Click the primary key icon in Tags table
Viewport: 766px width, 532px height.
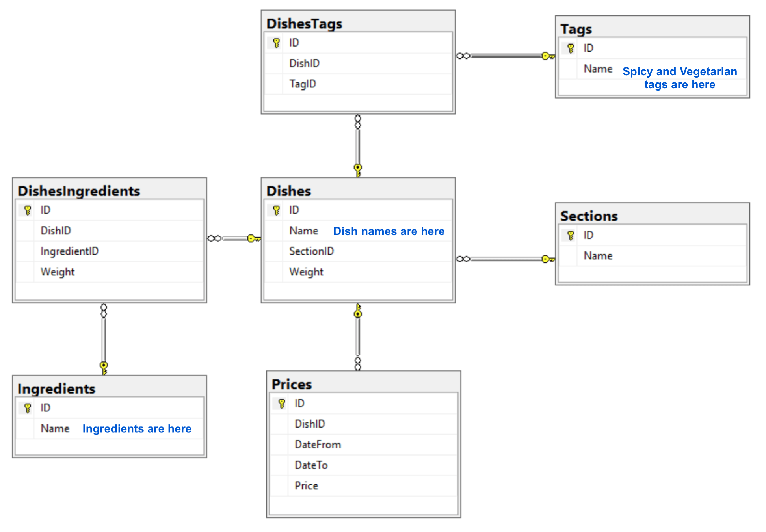coord(571,48)
